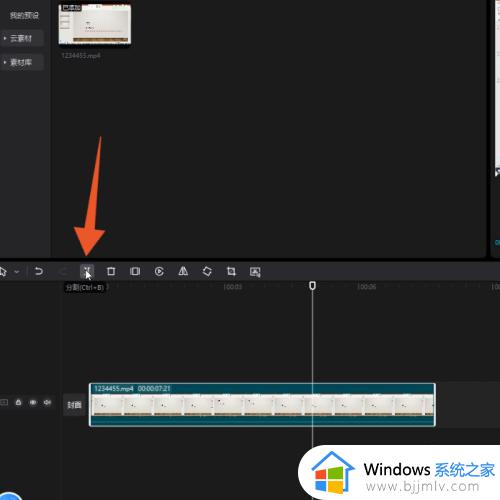
Task: Click the 封面 cover button
Action: tap(74, 405)
